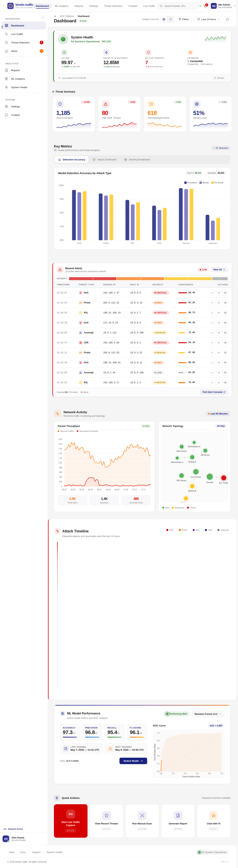The width and height of the screenshot is (238, 868).
Task: Open Threat Detection in the top navigation
Action: (x=113, y=6)
